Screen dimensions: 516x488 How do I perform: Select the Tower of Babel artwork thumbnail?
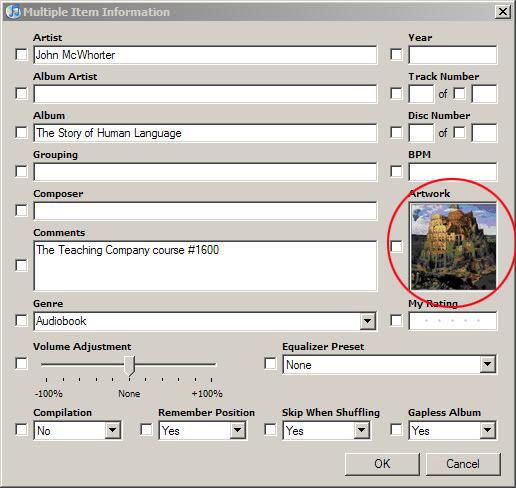pos(453,247)
